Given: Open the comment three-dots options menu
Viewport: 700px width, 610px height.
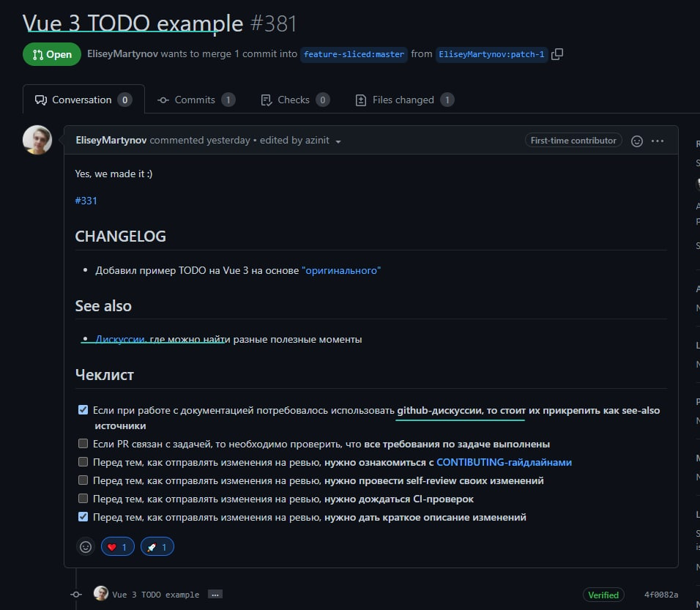Looking at the screenshot, I should click(658, 141).
